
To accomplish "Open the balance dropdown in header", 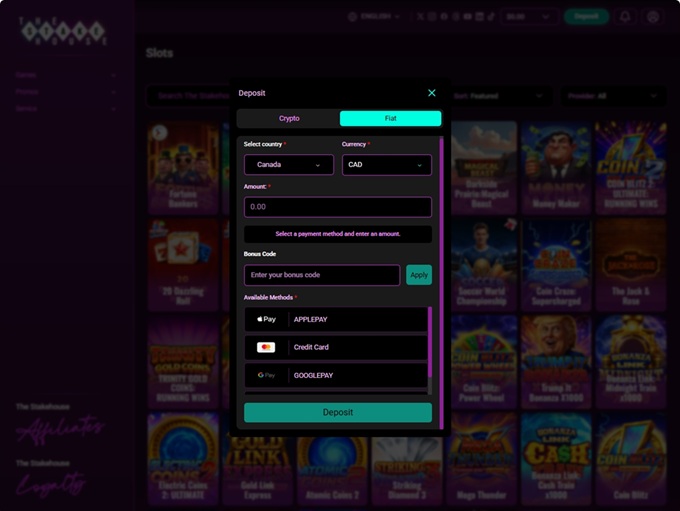I will pyautogui.click(x=527, y=16).
